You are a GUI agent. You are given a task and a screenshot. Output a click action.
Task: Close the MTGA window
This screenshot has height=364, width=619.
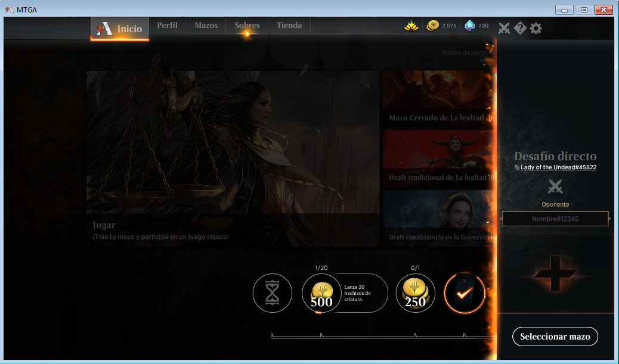[x=603, y=10]
